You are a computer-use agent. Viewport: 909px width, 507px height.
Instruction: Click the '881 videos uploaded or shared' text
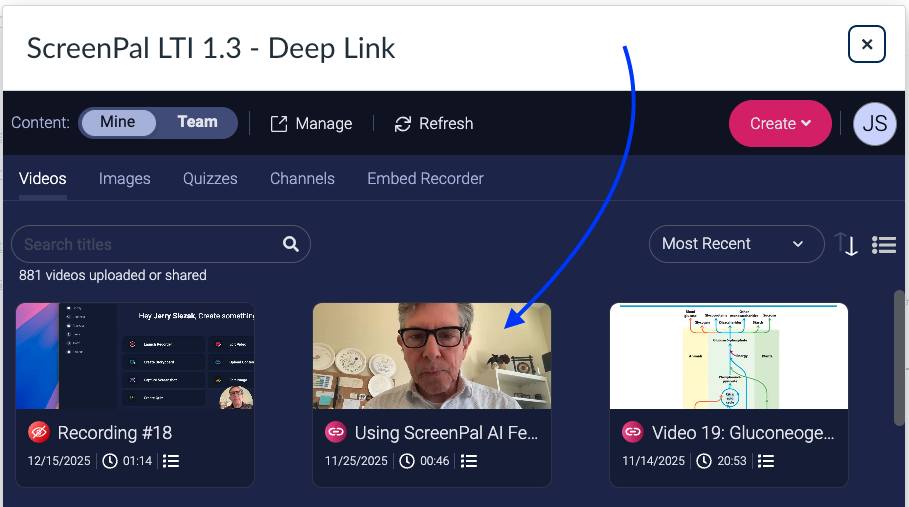tap(112, 275)
